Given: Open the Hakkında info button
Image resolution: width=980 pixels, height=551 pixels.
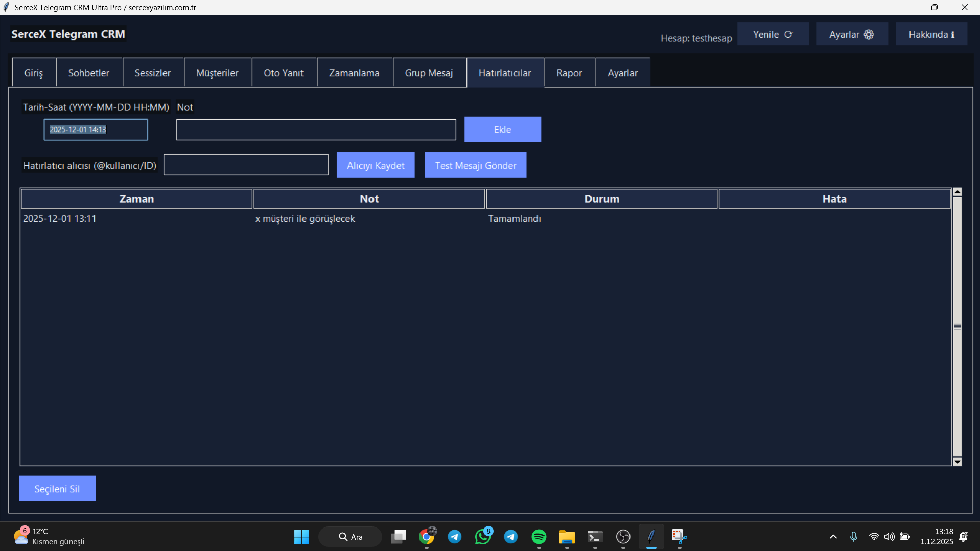Looking at the screenshot, I should (930, 34).
